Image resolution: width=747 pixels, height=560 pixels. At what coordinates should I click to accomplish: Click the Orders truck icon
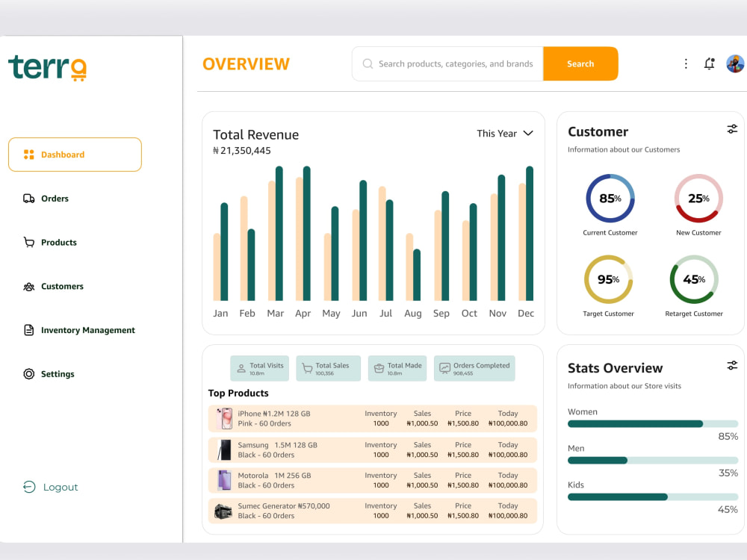coord(29,199)
